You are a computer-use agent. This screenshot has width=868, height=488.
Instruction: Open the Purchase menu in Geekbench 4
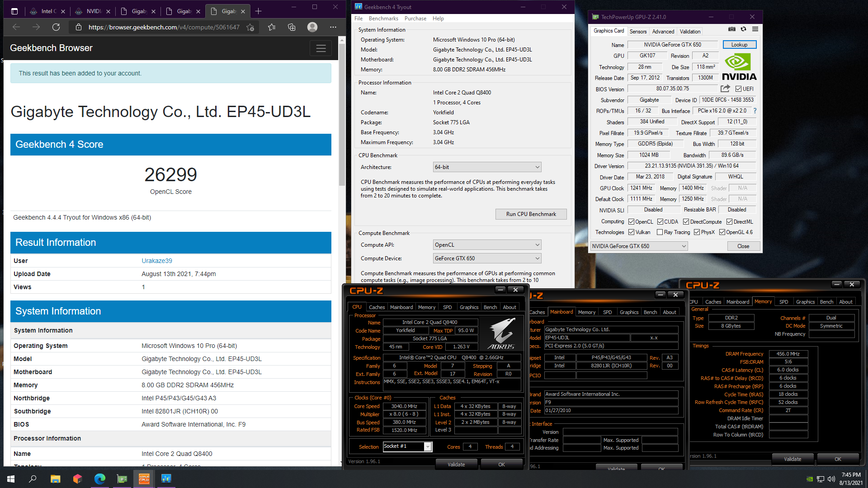pyautogui.click(x=415, y=19)
